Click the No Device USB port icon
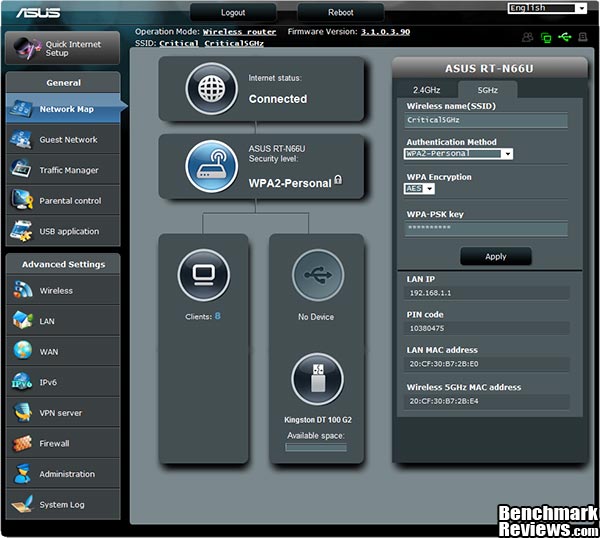 point(318,275)
